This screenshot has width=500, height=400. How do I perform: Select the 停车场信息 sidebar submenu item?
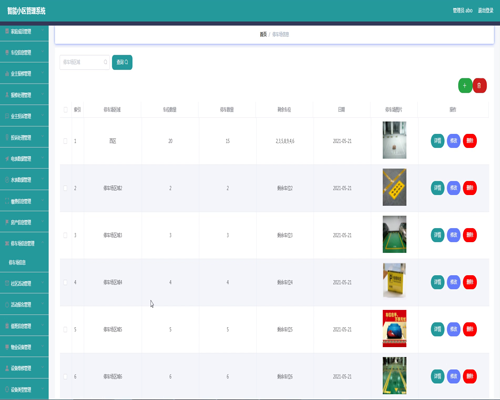pos(17,263)
